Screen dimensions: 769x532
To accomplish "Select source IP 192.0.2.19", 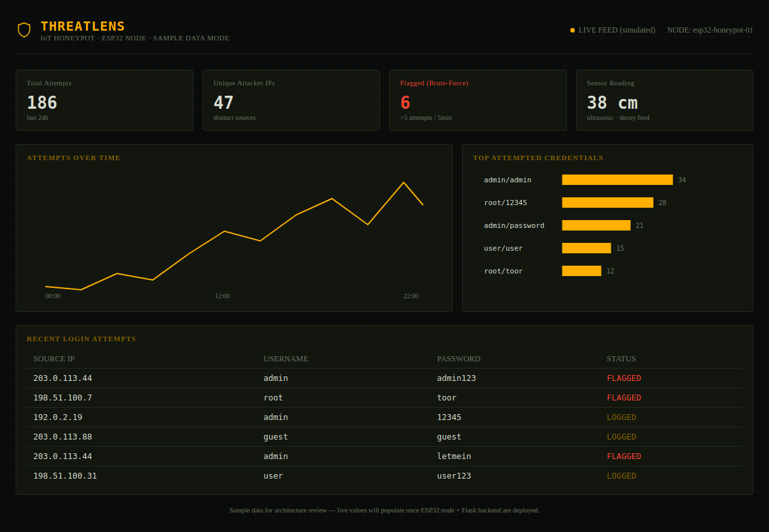I will 58,417.
